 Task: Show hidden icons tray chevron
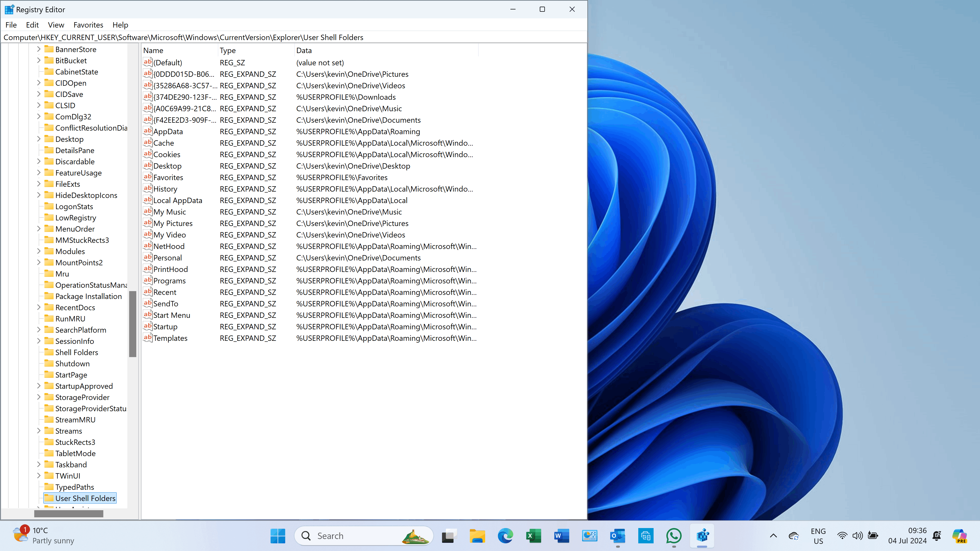tap(774, 535)
